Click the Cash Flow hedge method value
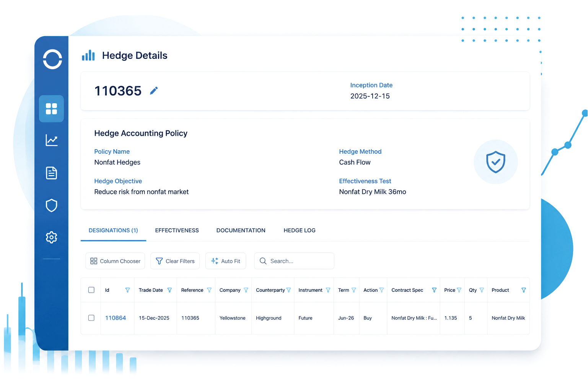 (x=355, y=163)
